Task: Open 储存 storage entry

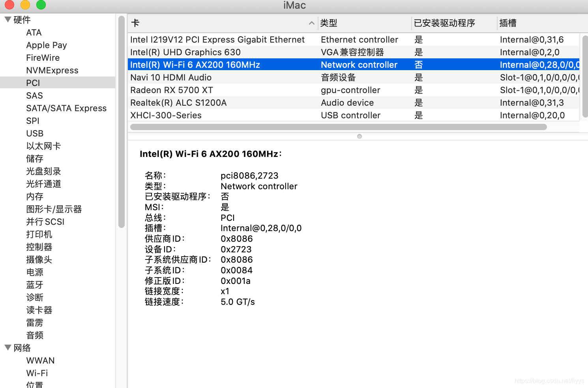Action: click(x=35, y=159)
